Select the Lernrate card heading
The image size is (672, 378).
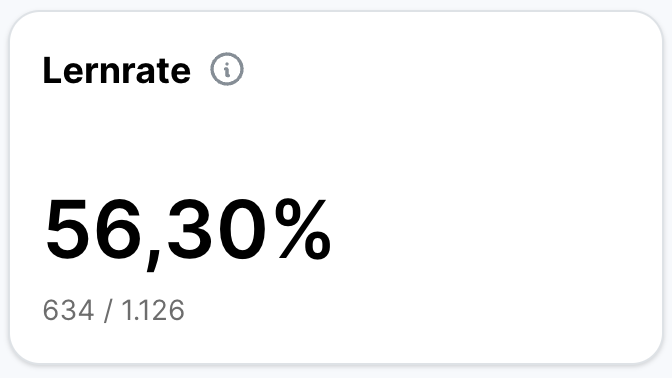tap(117, 70)
